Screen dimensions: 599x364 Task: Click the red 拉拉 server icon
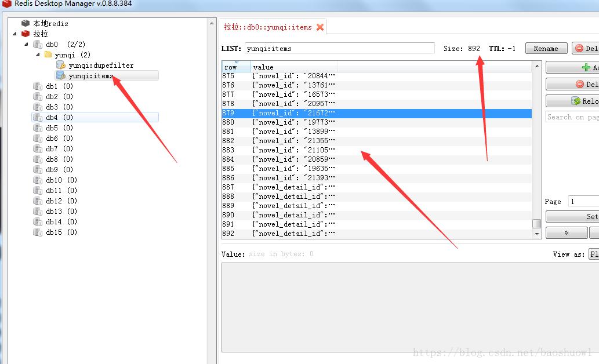point(26,34)
